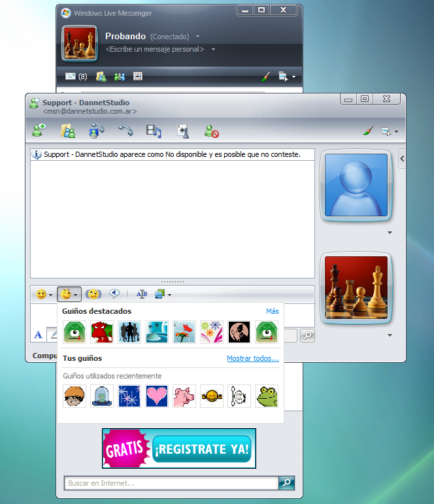Screen dimensions: 434x504
Task: Select the pink heart recent wink
Action: 157,396
